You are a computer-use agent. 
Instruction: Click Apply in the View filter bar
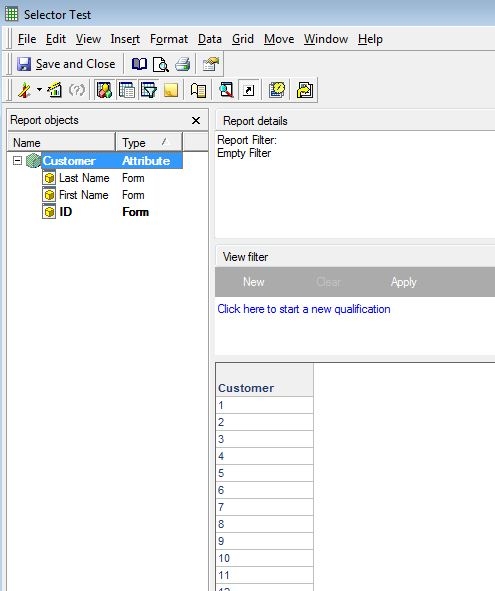pos(403,282)
